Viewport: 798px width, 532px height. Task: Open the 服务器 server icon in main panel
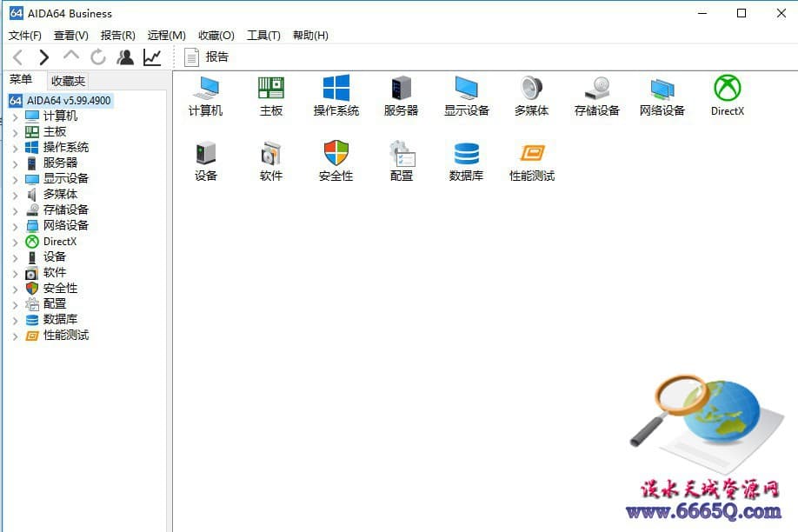click(x=401, y=96)
